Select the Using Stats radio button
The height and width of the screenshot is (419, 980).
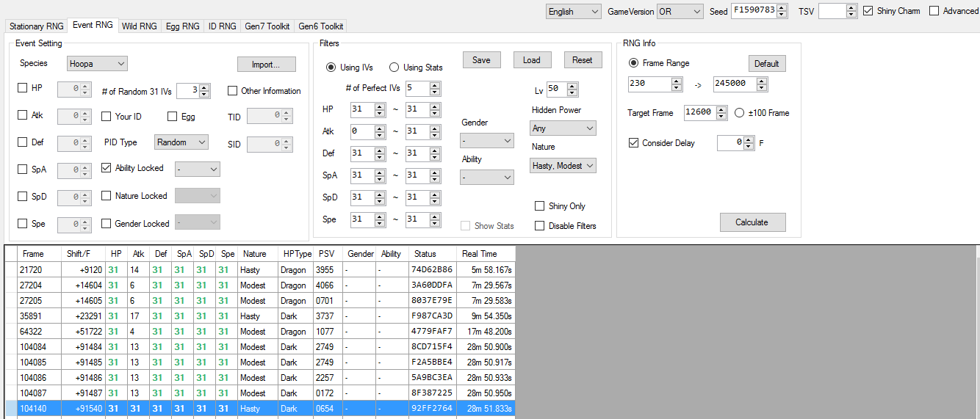click(x=394, y=68)
